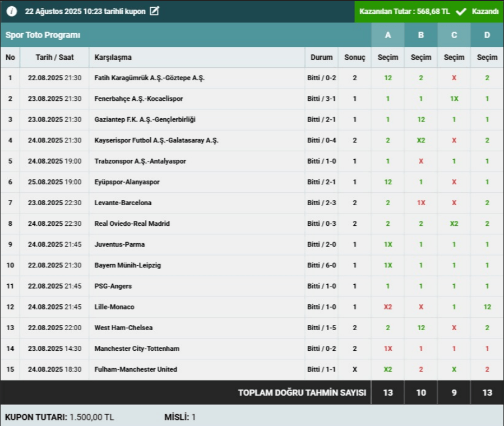Select the column C header
Screen dimensions: 504x426
point(454,35)
